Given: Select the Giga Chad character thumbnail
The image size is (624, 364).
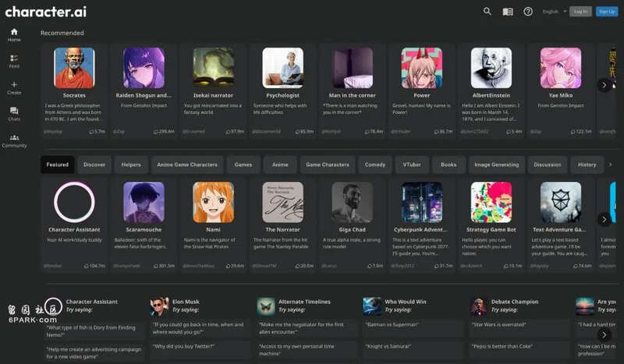Looking at the screenshot, I should (352, 203).
